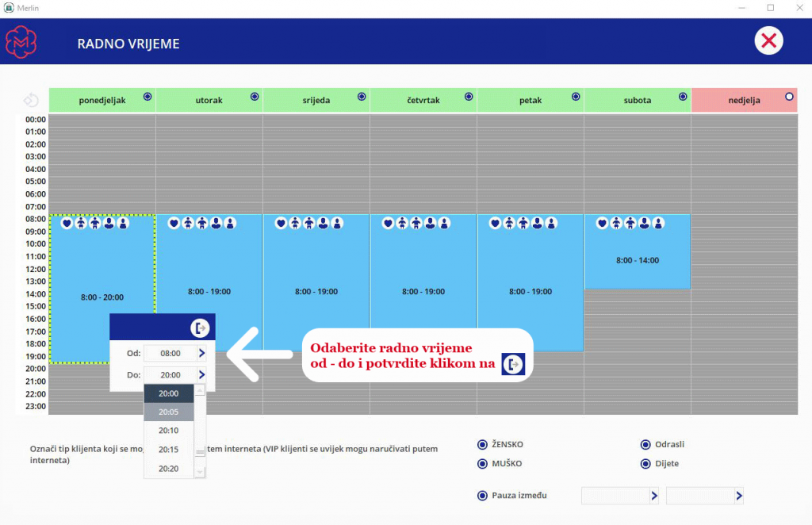Toggle the trousered male figure icon under srijeda
812x525 pixels.
[309, 223]
